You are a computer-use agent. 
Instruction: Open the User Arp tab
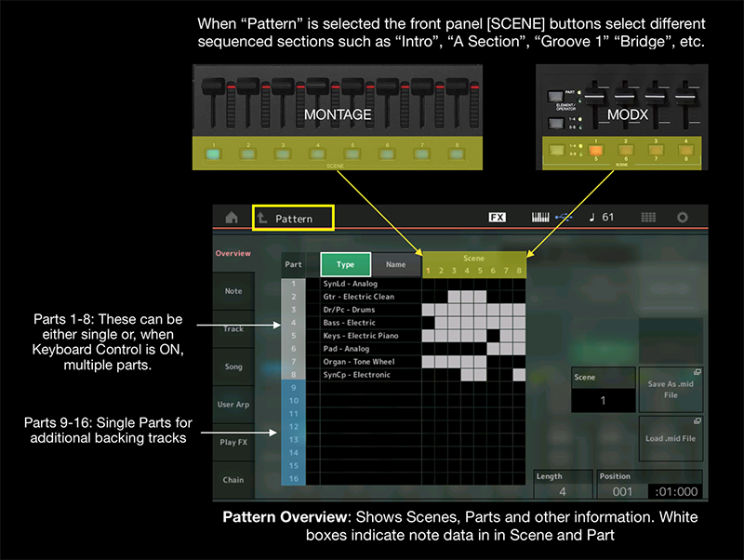tap(233, 405)
